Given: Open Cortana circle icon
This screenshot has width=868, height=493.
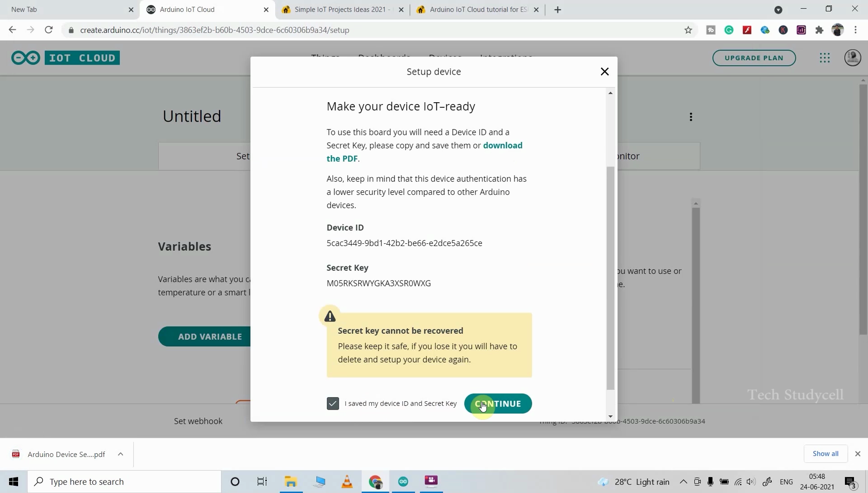Looking at the screenshot, I should pyautogui.click(x=235, y=482).
